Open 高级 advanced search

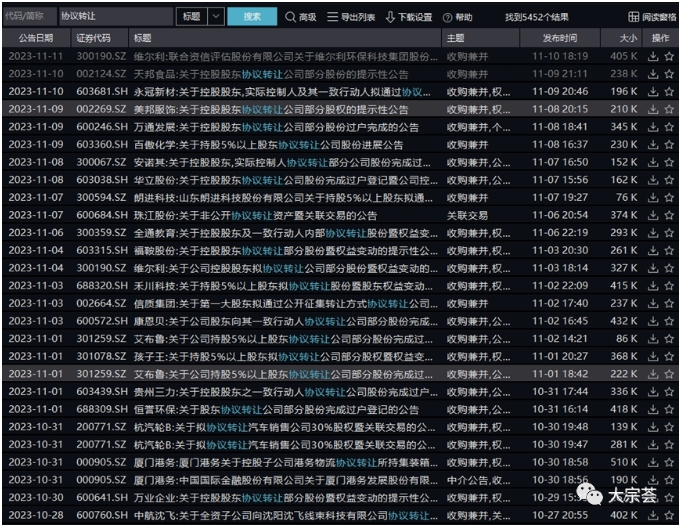coord(301,17)
